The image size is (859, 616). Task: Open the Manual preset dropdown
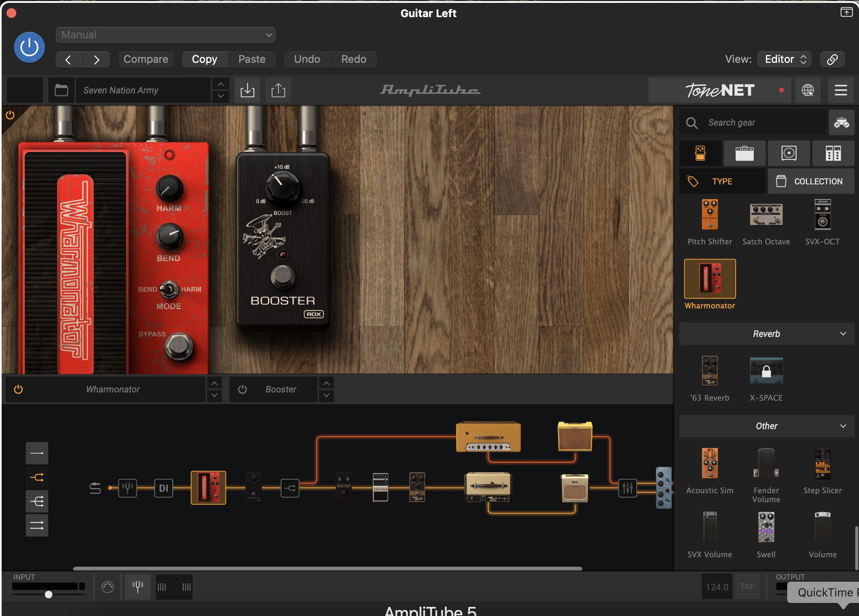click(x=165, y=35)
